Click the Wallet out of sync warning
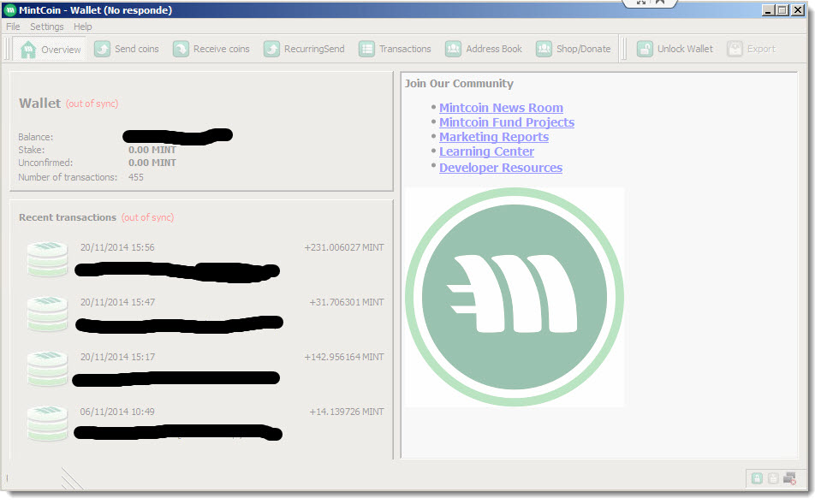 click(92, 104)
